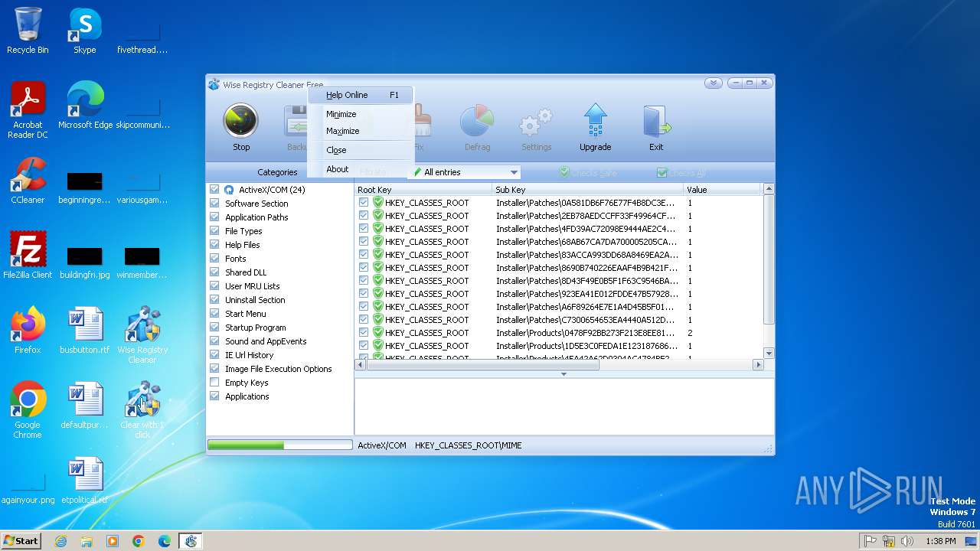This screenshot has width=980, height=551.
Task: Toggle Applications category checkbox
Action: point(214,396)
